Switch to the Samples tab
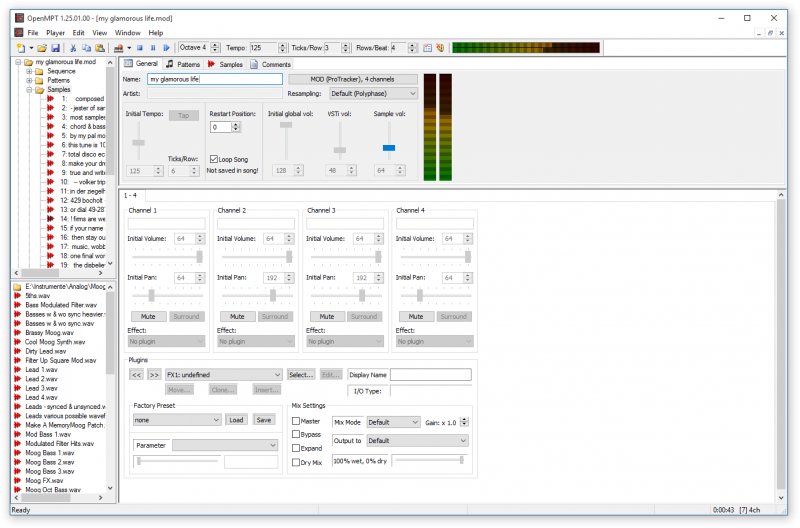Image resolution: width=800 pixels, height=528 pixels. [226, 64]
